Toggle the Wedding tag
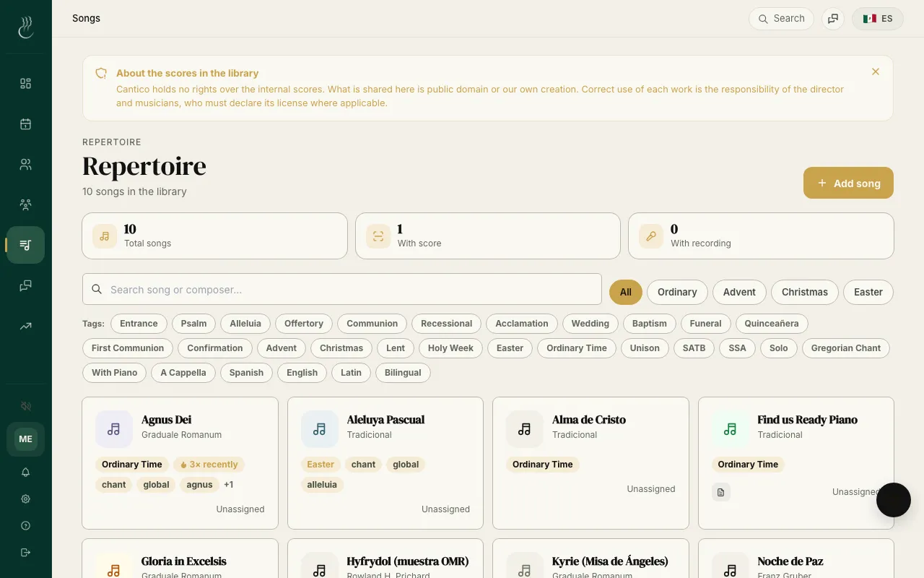The width and height of the screenshot is (924, 578). point(590,324)
